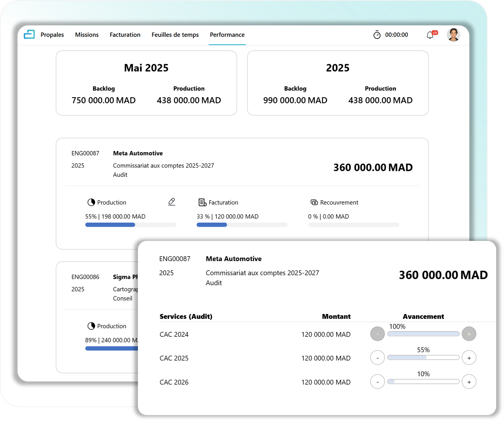Increase CAC 2026 progress with plus button
Viewport: 504px width, 421px height.
(x=469, y=382)
